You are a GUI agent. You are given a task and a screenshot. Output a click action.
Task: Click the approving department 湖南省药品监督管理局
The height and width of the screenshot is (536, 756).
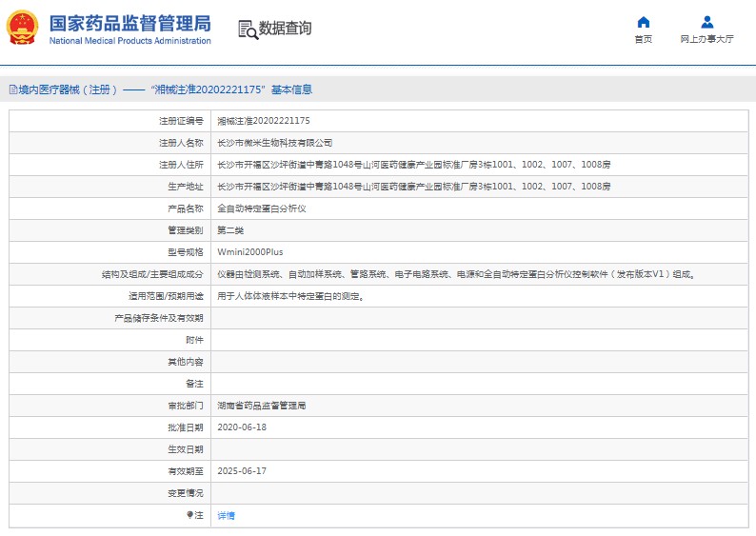point(262,406)
